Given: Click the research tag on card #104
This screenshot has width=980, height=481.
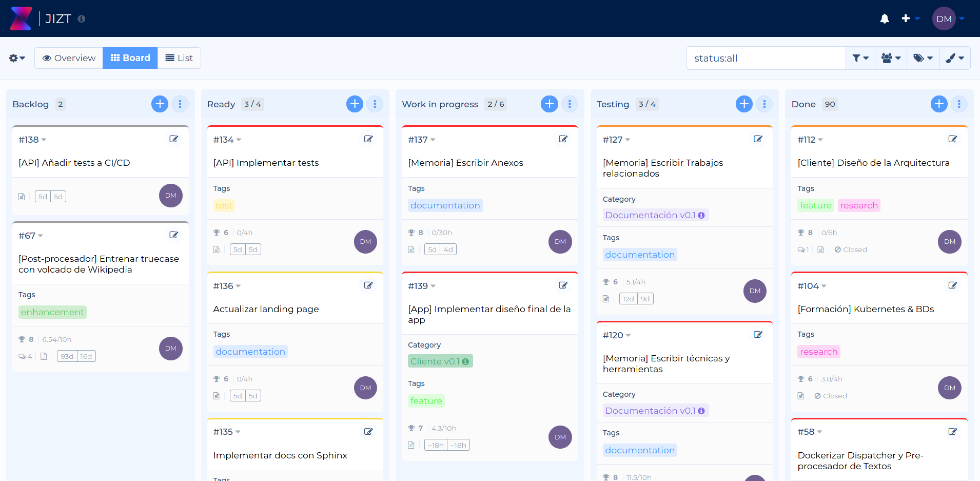Looking at the screenshot, I should click(818, 352).
